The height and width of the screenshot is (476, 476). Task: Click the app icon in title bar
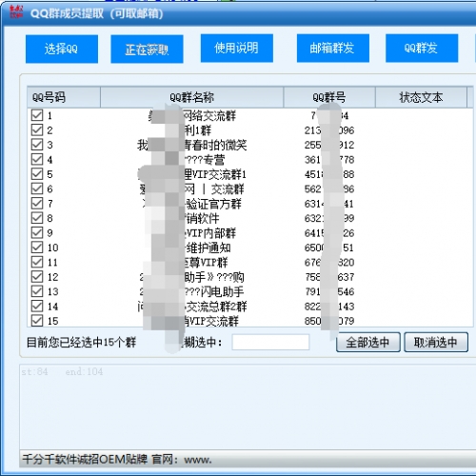click(x=16, y=12)
